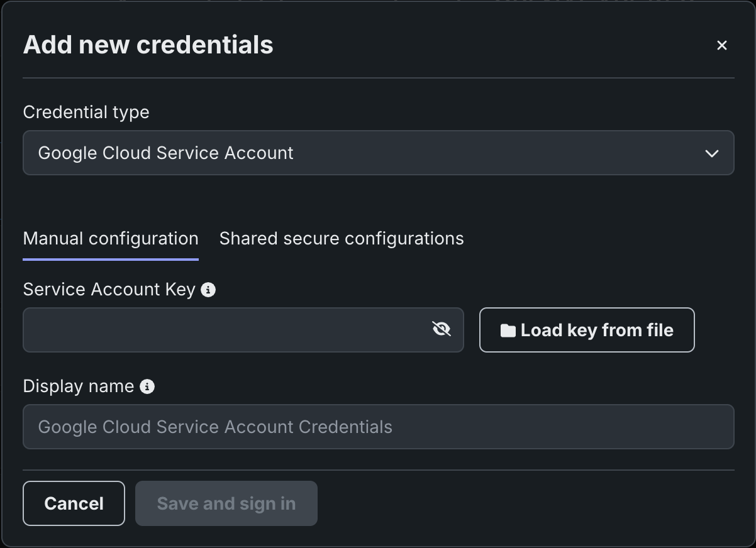Click info icon next to Display name

147,386
